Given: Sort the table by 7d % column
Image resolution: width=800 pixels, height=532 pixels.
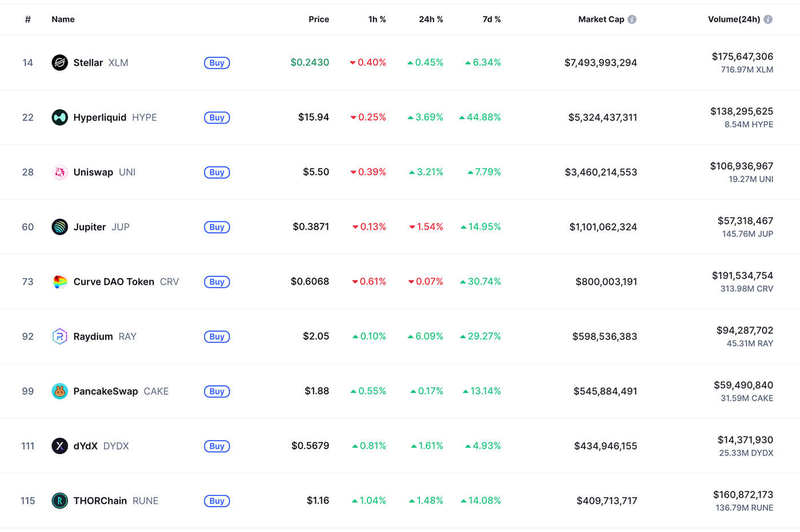Looking at the screenshot, I should (491, 19).
